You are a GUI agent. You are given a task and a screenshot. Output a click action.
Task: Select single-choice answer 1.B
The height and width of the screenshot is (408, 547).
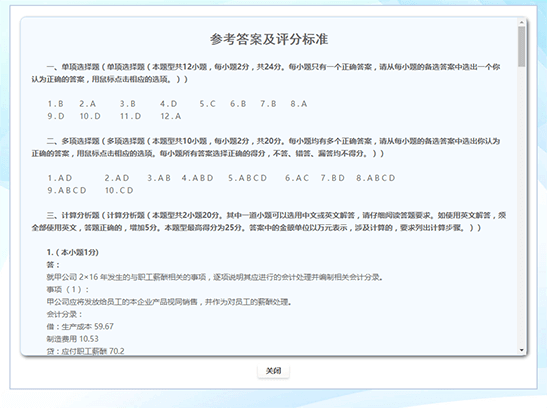pyautogui.click(x=55, y=104)
